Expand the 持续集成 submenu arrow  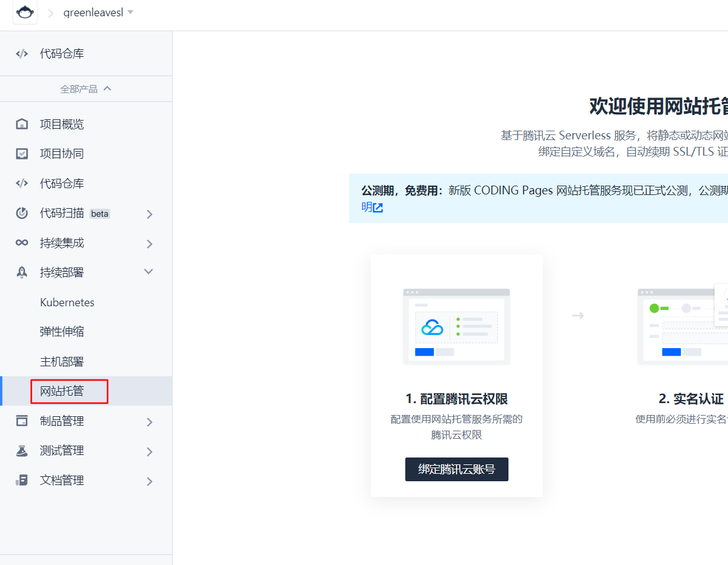click(149, 244)
